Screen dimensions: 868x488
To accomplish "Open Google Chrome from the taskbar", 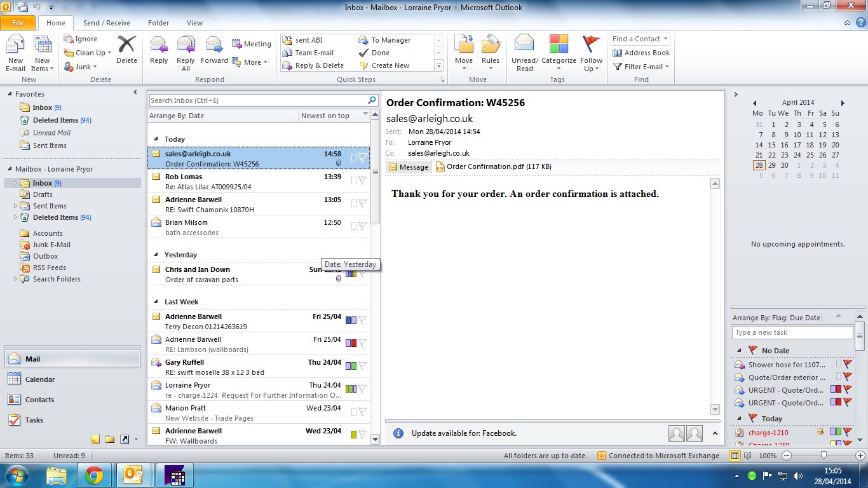I will tap(94, 475).
